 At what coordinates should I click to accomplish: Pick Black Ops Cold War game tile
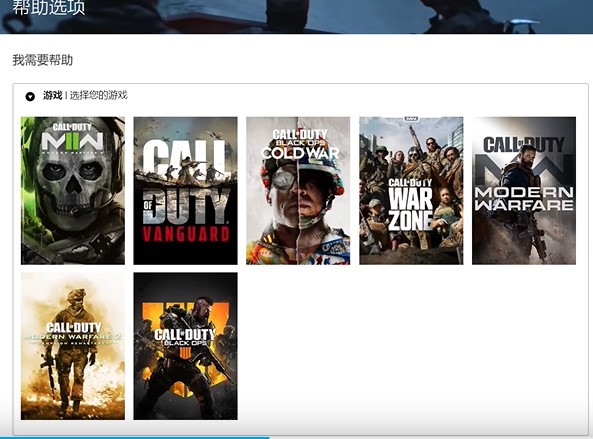(298, 191)
